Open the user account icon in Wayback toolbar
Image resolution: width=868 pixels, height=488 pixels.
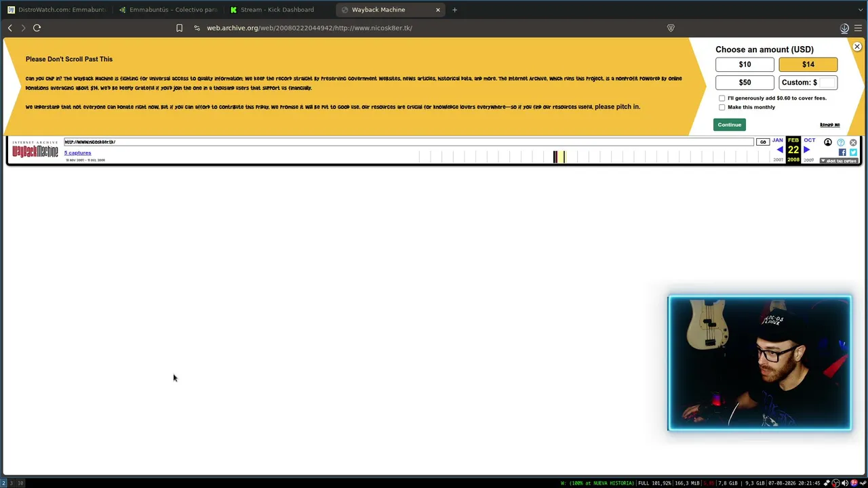coord(827,142)
